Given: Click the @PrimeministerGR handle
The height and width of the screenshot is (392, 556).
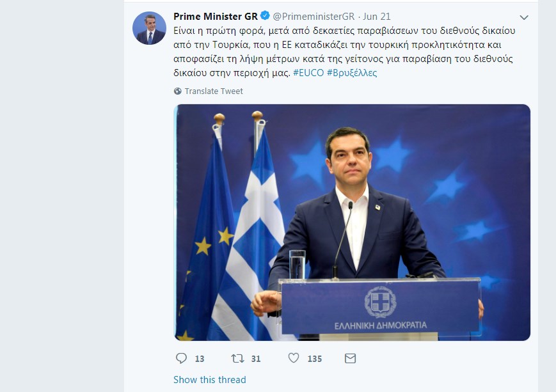Looking at the screenshot, I should tap(314, 16).
